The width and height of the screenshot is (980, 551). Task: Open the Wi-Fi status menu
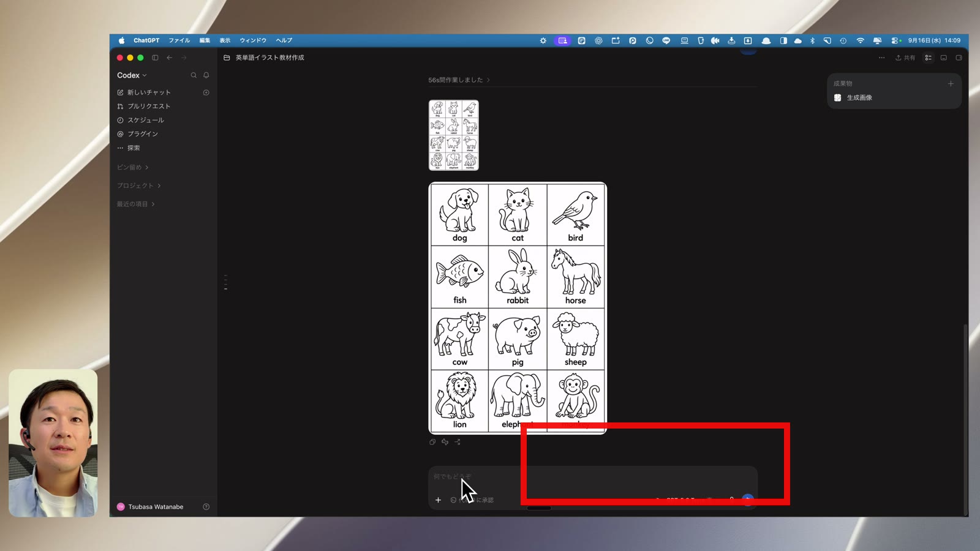860,40
